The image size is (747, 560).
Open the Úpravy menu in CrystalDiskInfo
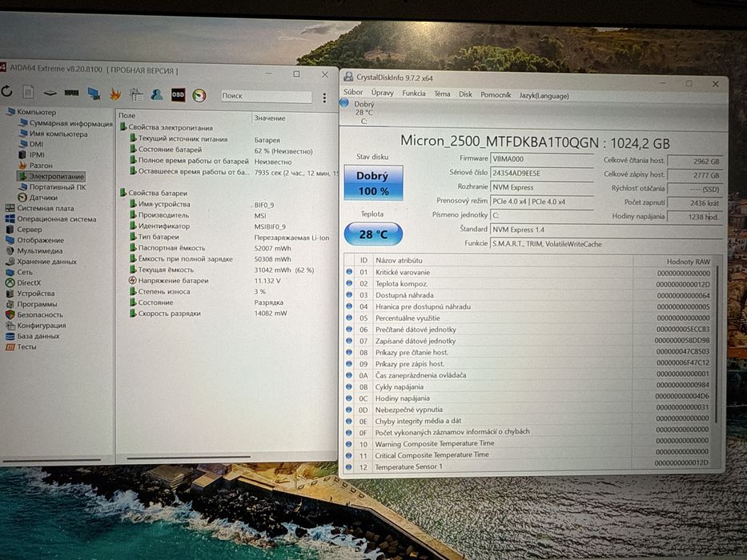point(383,93)
